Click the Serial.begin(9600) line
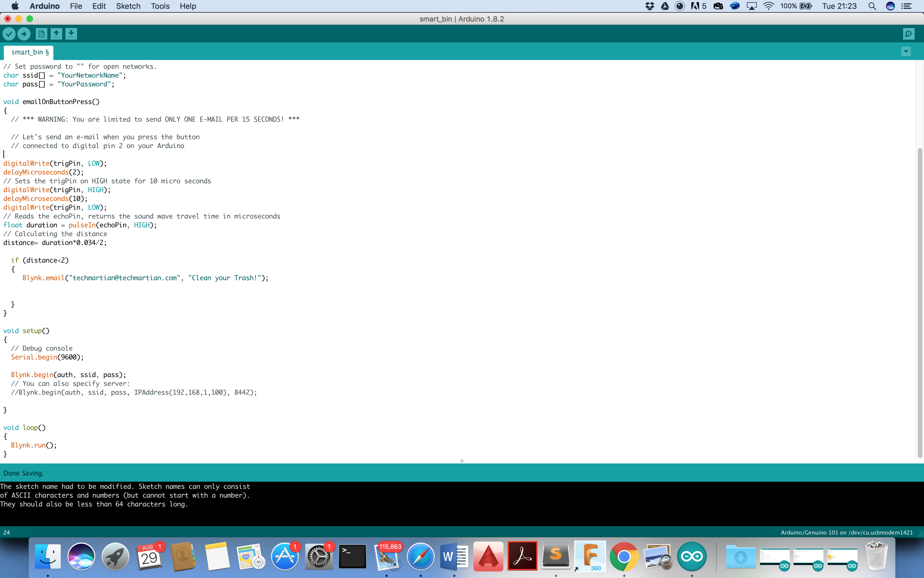Screen dimensions: 924x578 click(47, 357)
